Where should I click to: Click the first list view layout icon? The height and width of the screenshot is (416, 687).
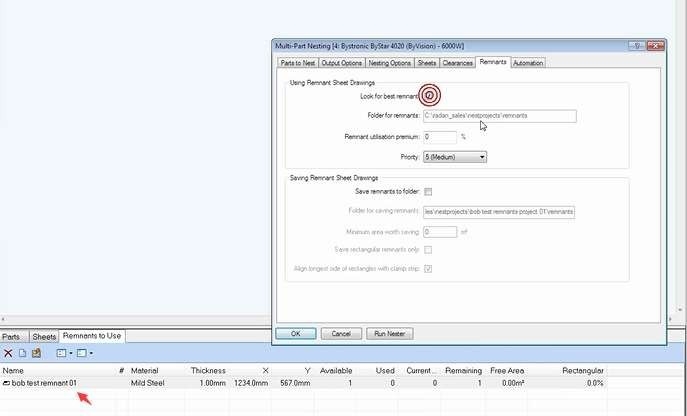point(61,353)
